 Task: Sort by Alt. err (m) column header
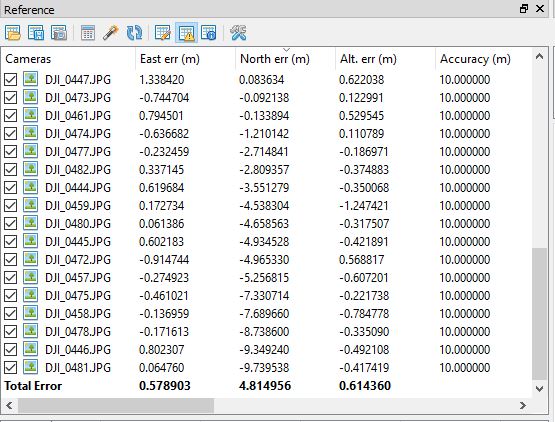385,59
